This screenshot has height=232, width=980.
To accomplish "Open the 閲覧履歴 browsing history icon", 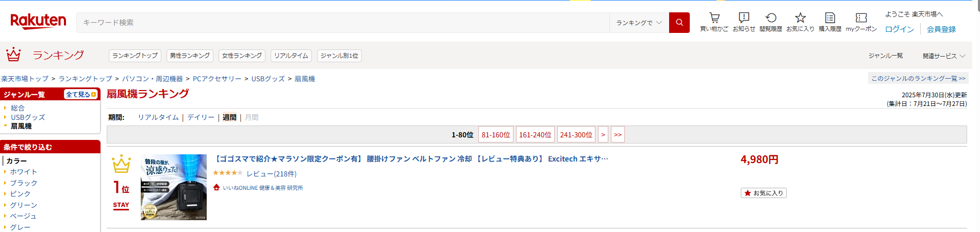I will 771,22.
